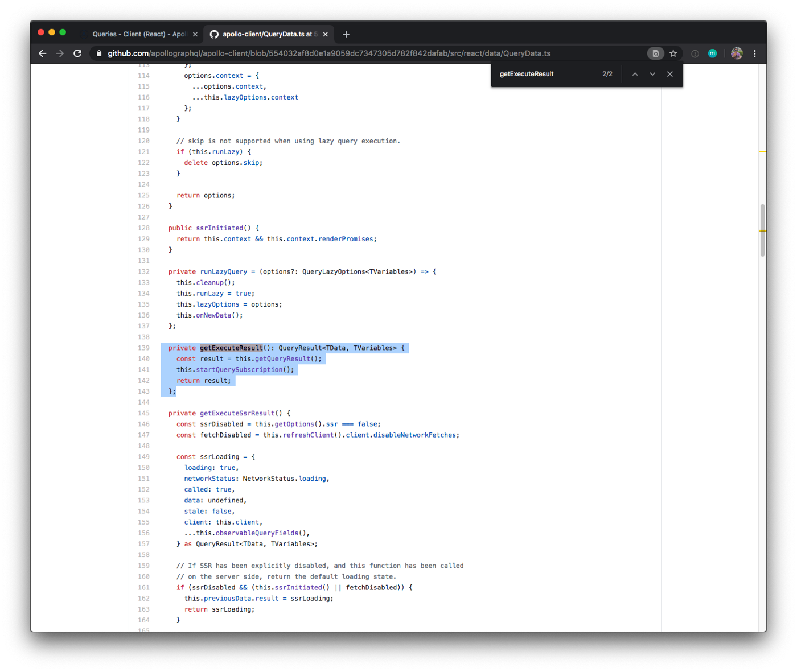Click runLazyQuery on line 132
This screenshot has width=797, height=672.
pos(224,271)
